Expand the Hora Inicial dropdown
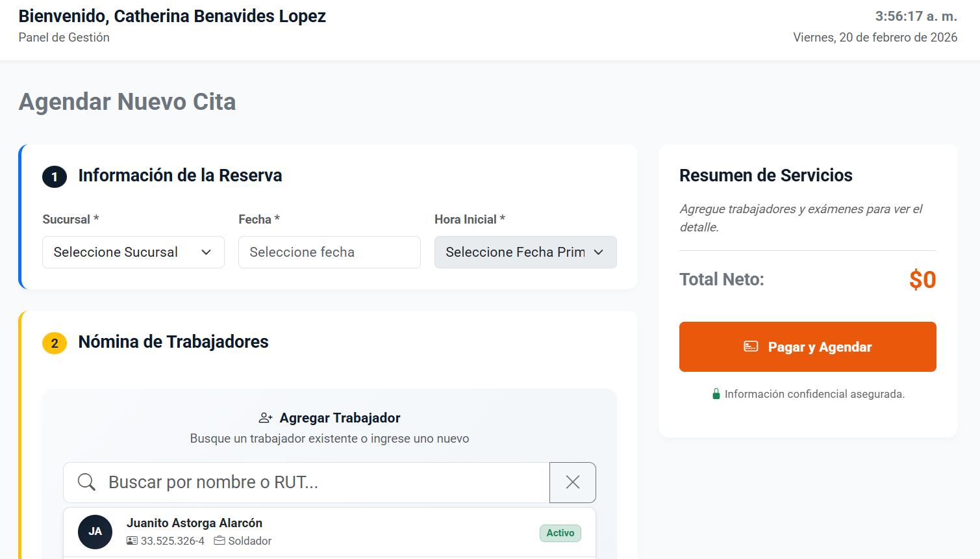The height and width of the screenshot is (559, 980). pyautogui.click(x=525, y=252)
